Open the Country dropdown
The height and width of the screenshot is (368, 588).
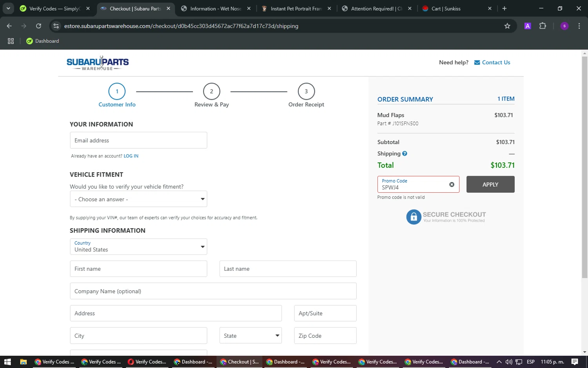[138, 246]
